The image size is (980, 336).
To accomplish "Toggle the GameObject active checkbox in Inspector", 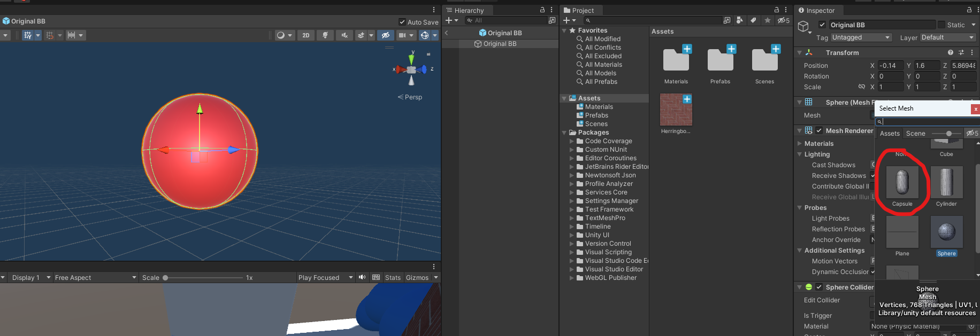I will coord(822,25).
